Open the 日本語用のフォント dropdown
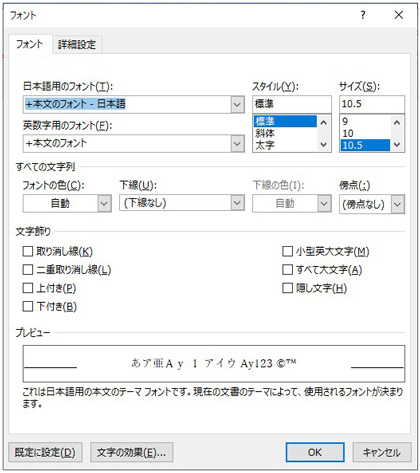This screenshot has width=420, height=473. click(237, 104)
